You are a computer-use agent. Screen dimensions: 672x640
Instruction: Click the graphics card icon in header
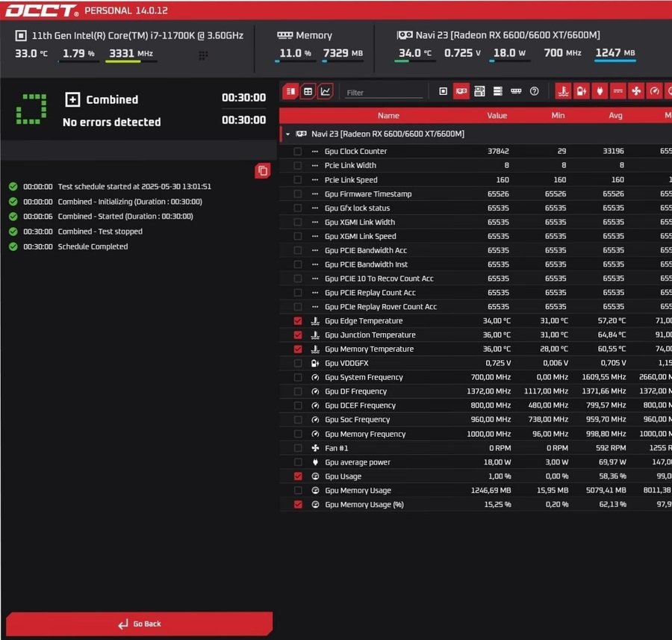click(x=404, y=35)
